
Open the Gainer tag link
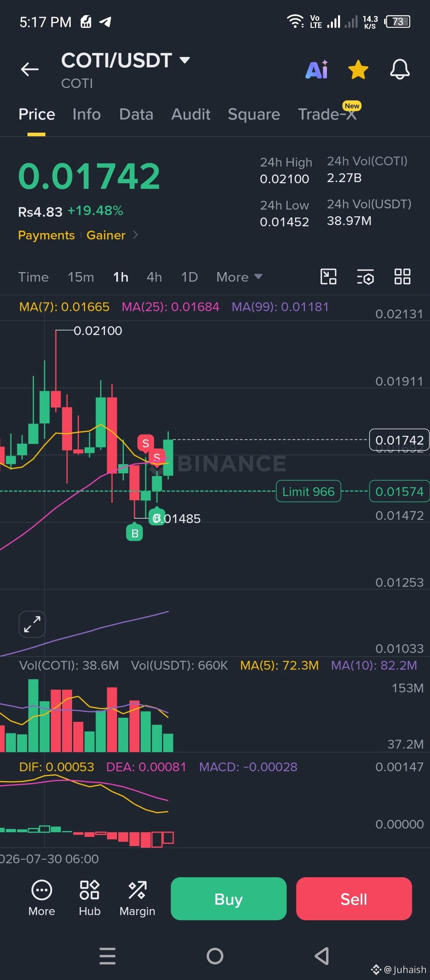106,235
